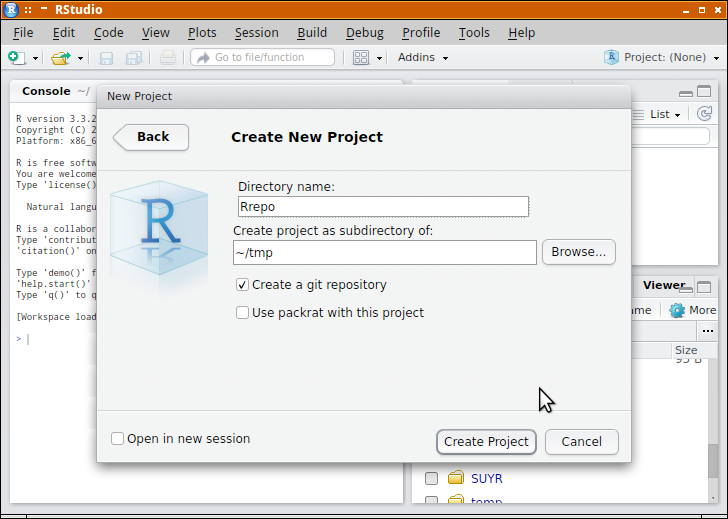This screenshot has width=728, height=519.
Task: Open the Build menu
Action: click(x=312, y=32)
